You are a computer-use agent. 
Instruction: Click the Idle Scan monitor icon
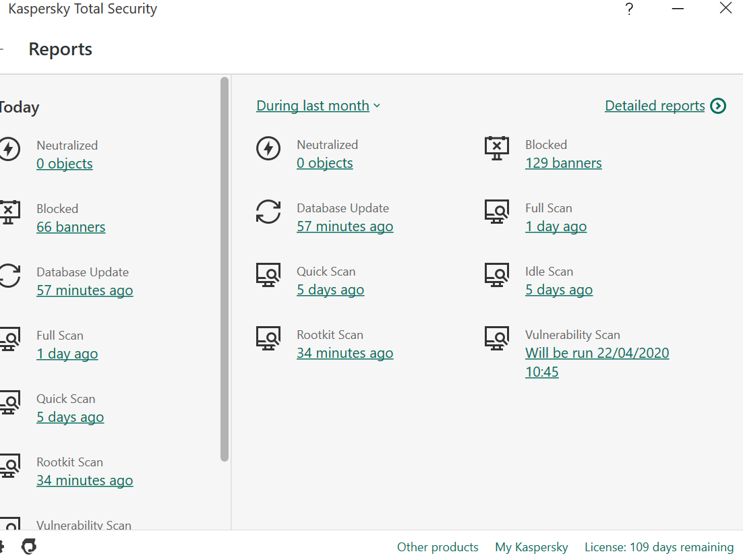(497, 275)
